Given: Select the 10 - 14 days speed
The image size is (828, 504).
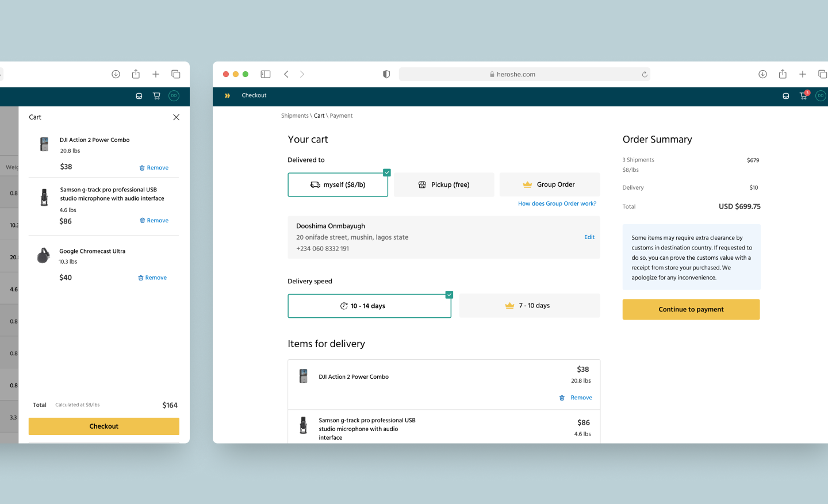Looking at the screenshot, I should (369, 306).
